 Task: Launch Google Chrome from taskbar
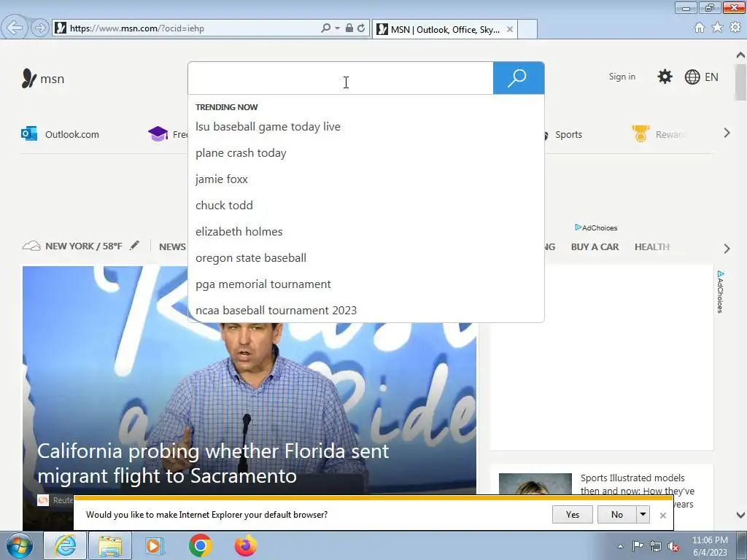coord(200,545)
